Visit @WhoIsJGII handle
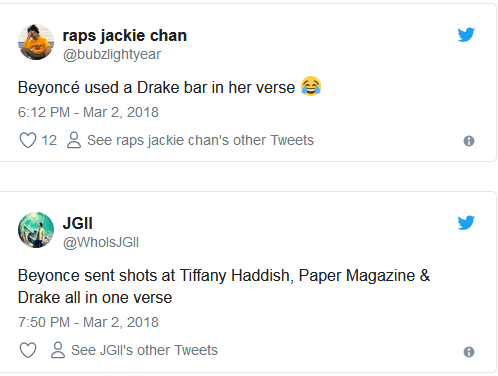Viewport: 498px width, 376px height. [101, 242]
